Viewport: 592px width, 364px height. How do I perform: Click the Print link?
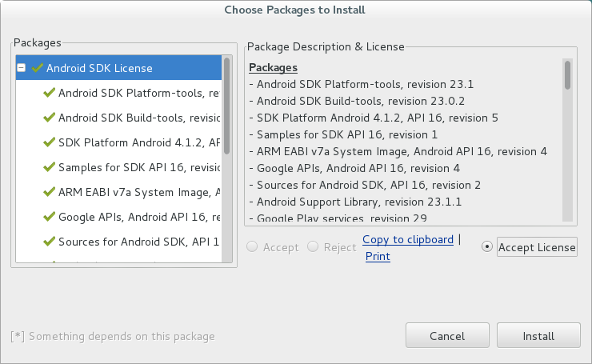[x=378, y=256]
